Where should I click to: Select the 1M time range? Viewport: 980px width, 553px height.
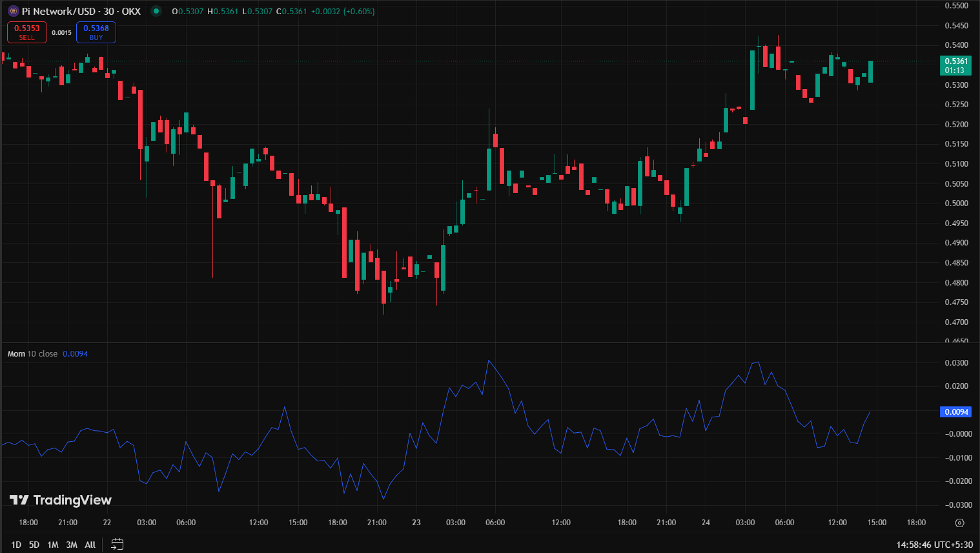53,545
